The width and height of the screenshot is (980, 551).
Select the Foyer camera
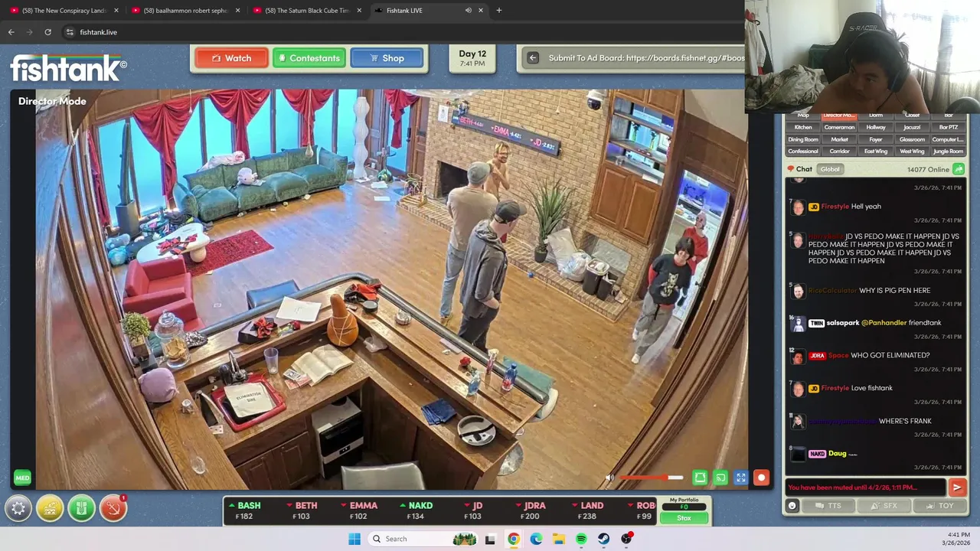click(876, 139)
